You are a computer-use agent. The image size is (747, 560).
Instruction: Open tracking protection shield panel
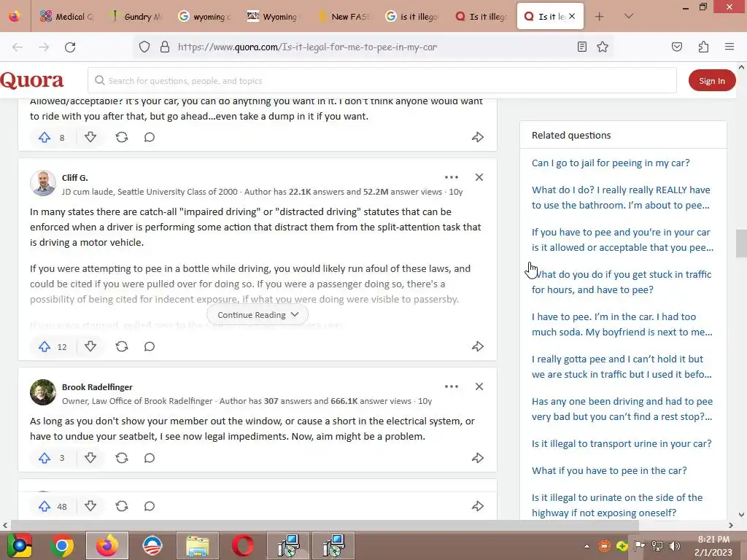(x=144, y=47)
